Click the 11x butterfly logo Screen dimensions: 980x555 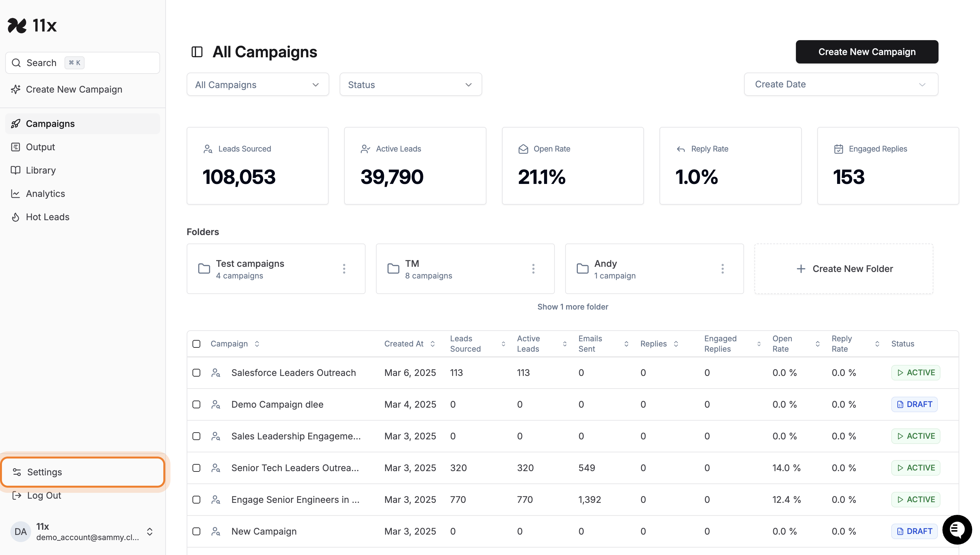pyautogui.click(x=17, y=26)
